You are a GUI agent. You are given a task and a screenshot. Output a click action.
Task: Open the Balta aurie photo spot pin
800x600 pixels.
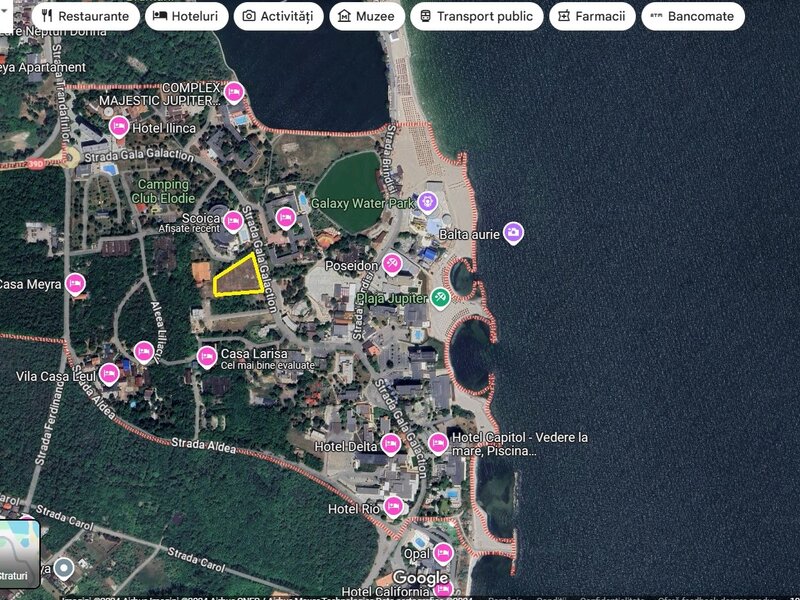[513, 233]
